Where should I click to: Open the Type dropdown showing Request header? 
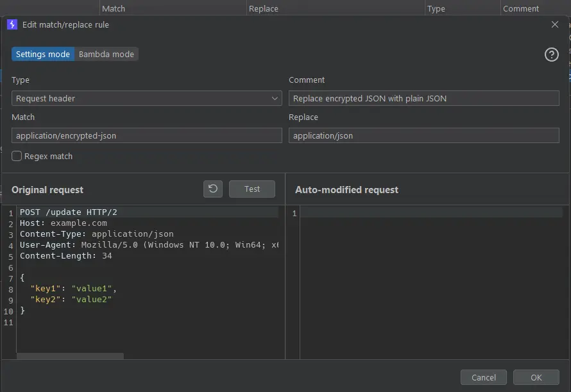pyautogui.click(x=147, y=98)
